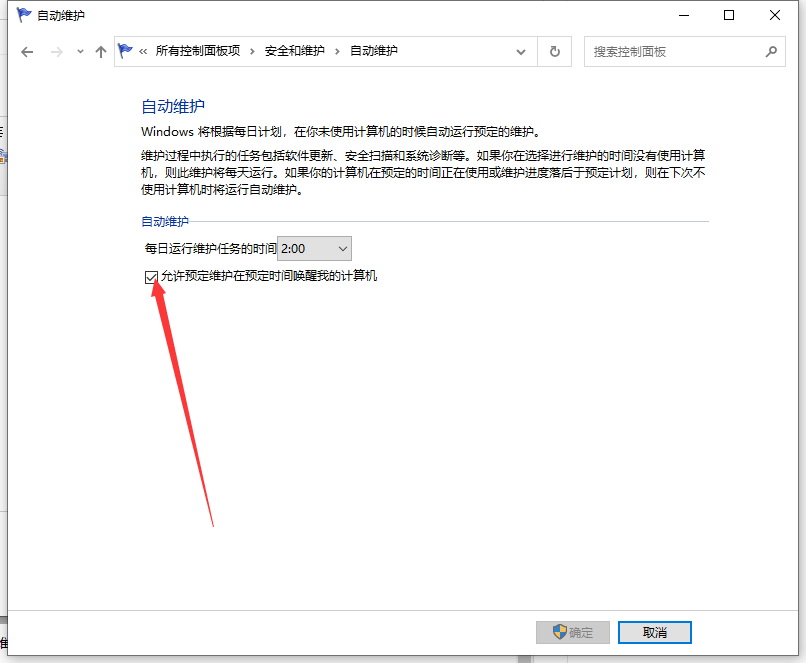Viewport: 806px width, 663px height.
Task: Click the flag icon in the window title bar
Action: (22, 15)
